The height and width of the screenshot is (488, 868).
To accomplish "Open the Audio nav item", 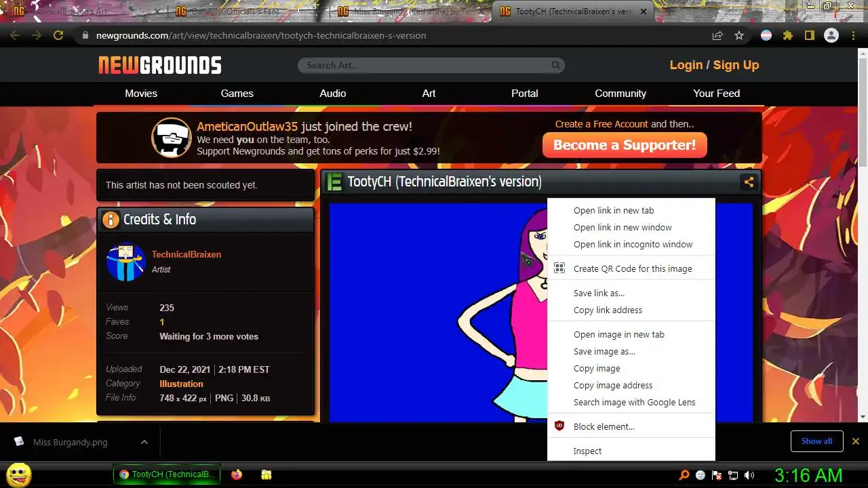I will 333,94.
